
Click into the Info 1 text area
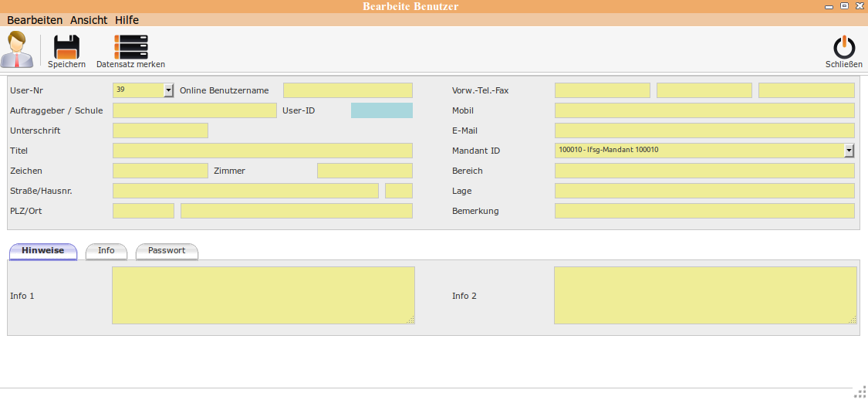click(x=263, y=295)
